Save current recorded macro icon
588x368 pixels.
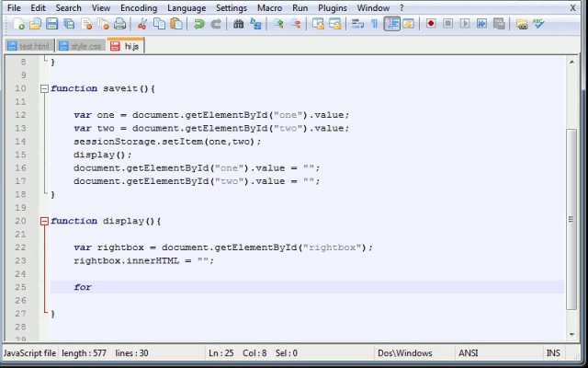pos(499,24)
